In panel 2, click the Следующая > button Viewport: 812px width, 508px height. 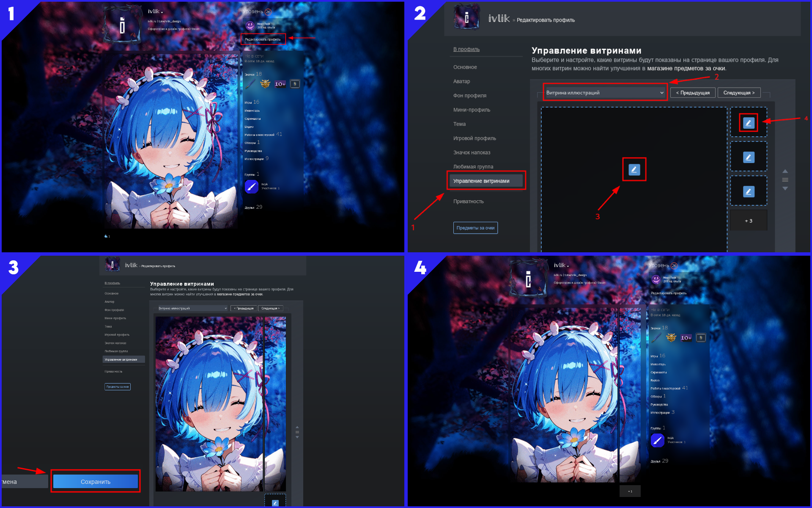[x=739, y=93]
